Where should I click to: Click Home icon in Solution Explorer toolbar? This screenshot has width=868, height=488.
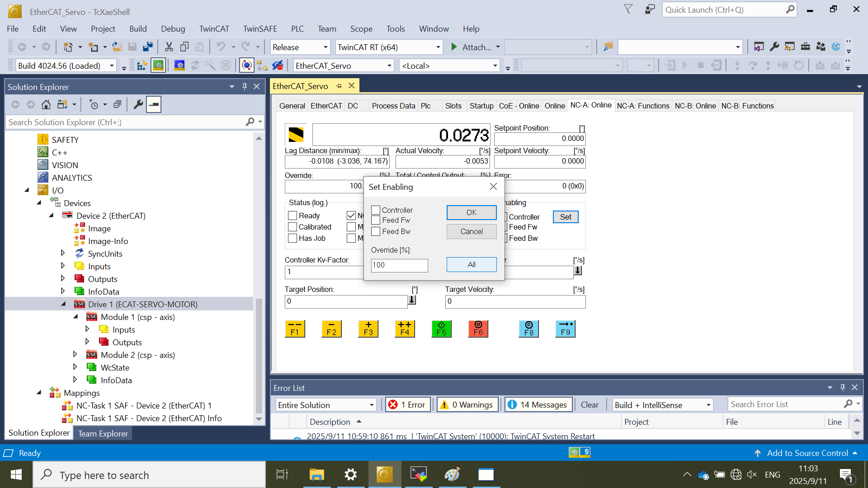click(x=46, y=105)
